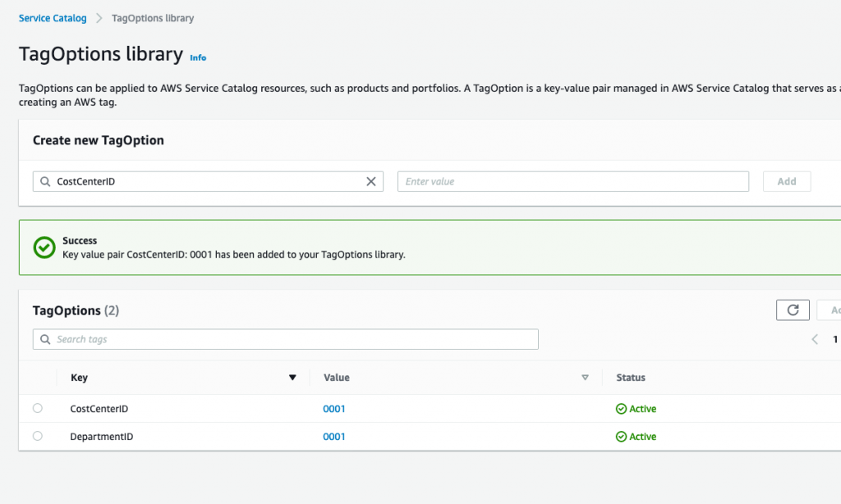
Task: Open the Key column sort arrow
Action: click(x=292, y=377)
